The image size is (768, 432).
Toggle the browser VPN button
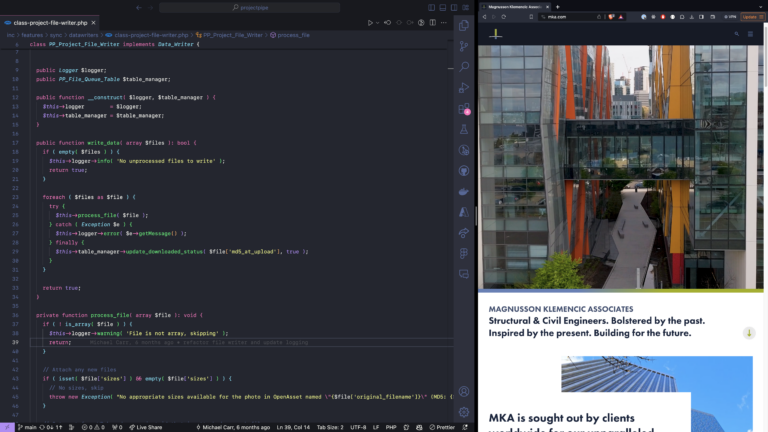pyautogui.click(x=730, y=17)
